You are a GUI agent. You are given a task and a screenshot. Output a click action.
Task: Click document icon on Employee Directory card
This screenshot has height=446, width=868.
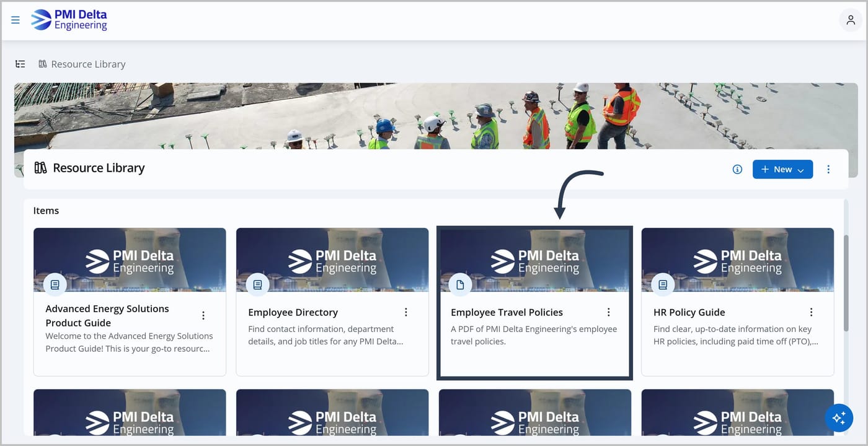258,285
